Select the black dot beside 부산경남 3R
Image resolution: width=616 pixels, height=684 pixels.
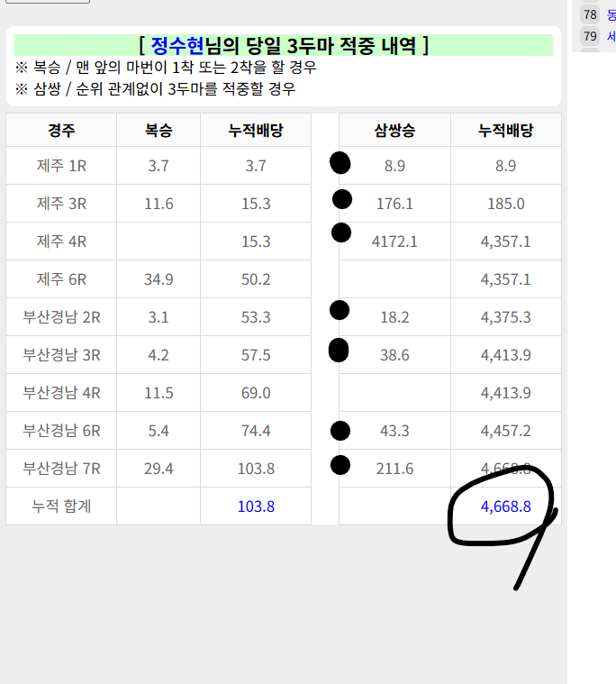click(339, 350)
